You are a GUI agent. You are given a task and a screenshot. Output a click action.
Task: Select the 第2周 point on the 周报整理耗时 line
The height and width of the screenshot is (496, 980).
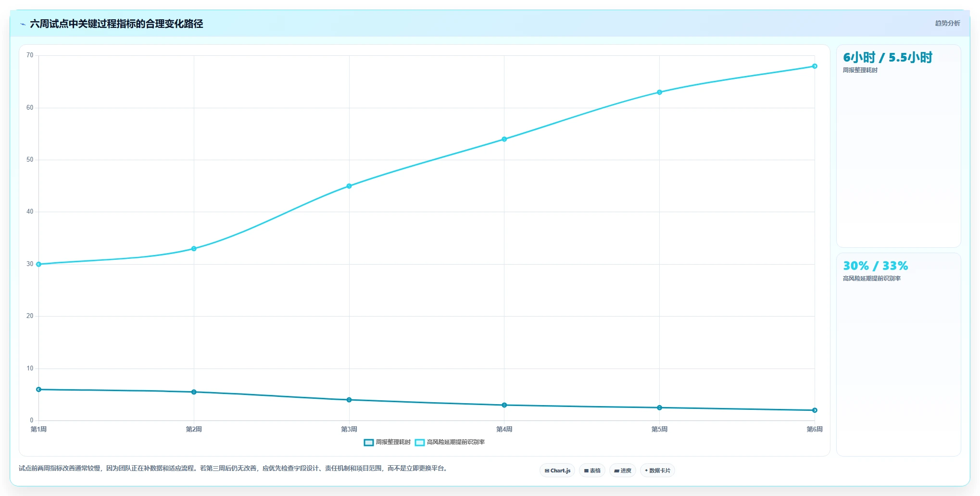[x=194, y=392]
